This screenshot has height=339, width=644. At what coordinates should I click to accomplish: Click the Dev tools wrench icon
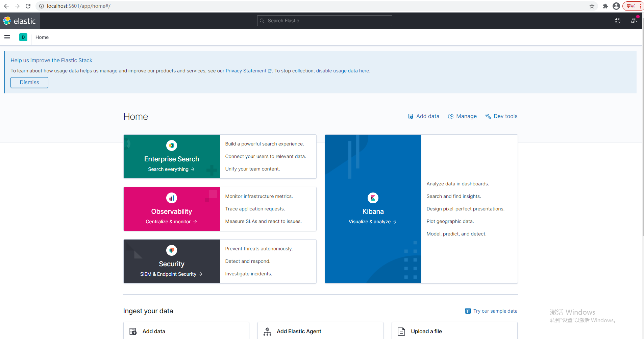(488, 116)
